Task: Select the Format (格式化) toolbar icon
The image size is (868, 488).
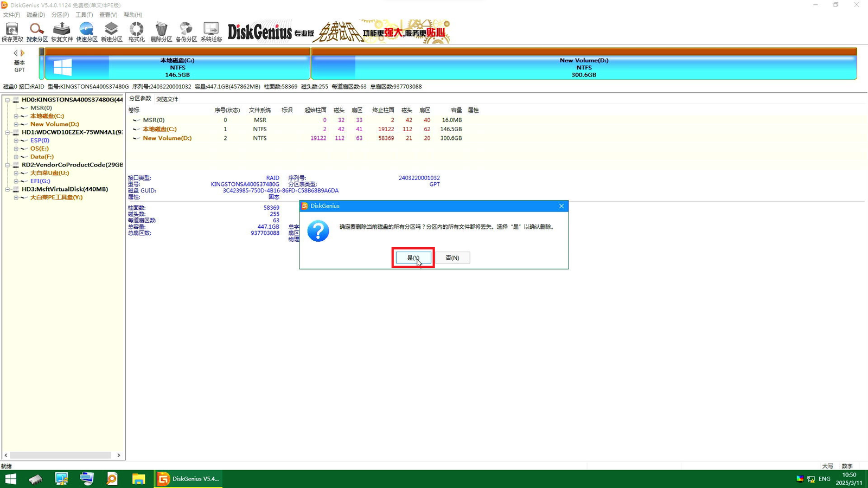Action: point(137,32)
